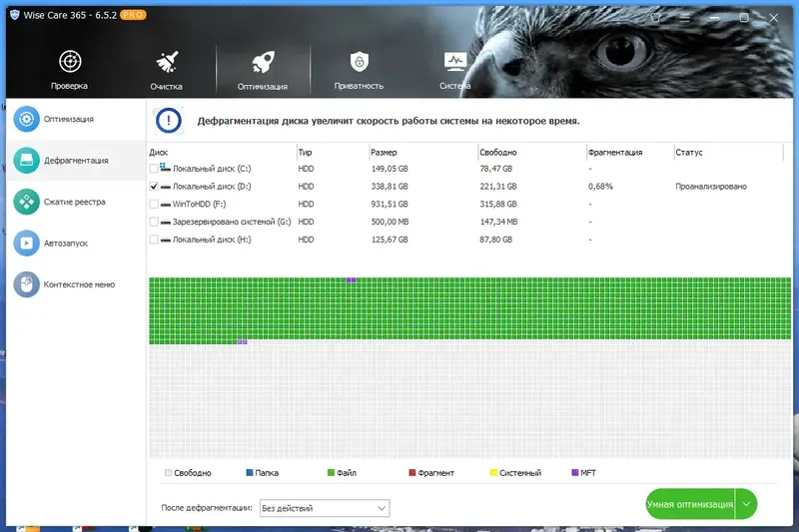Switch to the Приватность tab label
This screenshot has height=532, width=799.
point(359,86)
